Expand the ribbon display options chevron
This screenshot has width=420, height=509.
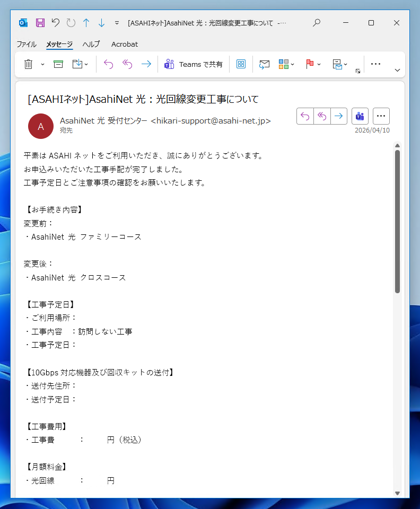(x=397, y=70)
